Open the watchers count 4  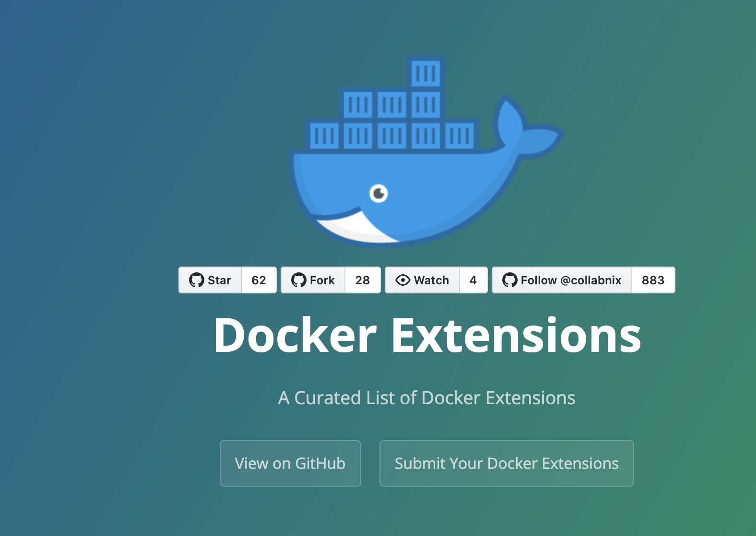coord(473,280)
